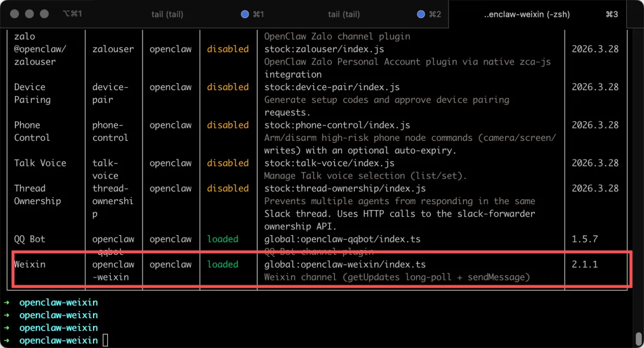Click 'stock:talk-voice/index.js' source

[329, 163]
